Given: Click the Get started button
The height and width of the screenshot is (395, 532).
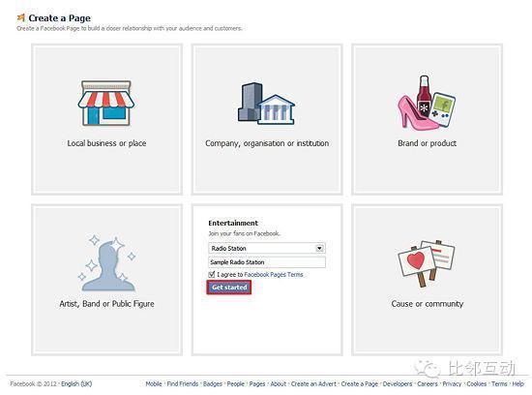Looking at the screenshot, I should point(229,288).
